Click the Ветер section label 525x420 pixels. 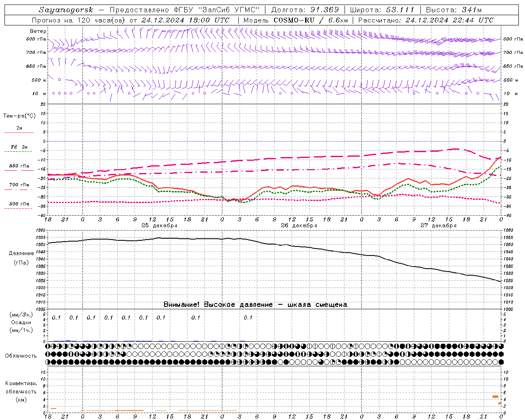coord(38,31)
